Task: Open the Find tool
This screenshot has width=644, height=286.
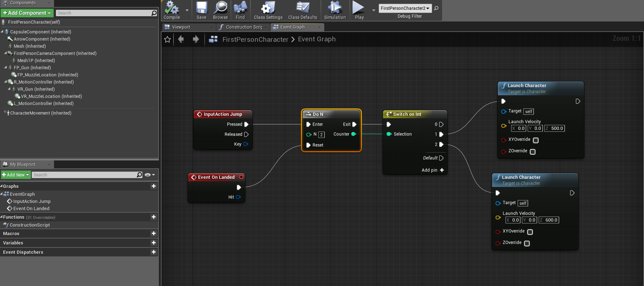Action: point(240,10)
